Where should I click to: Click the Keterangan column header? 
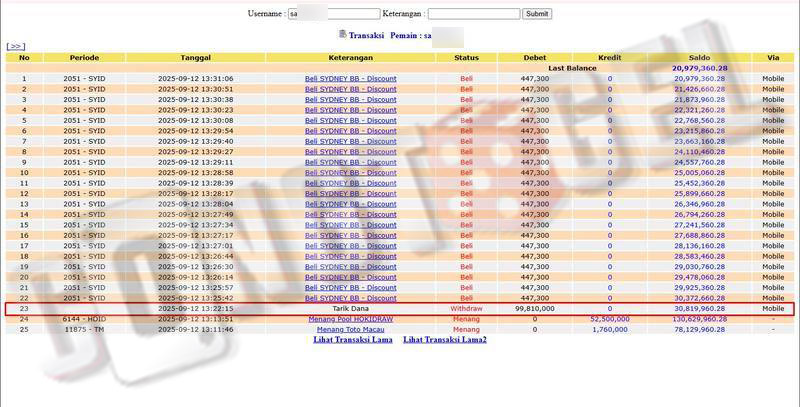click(x=350, y=57)
